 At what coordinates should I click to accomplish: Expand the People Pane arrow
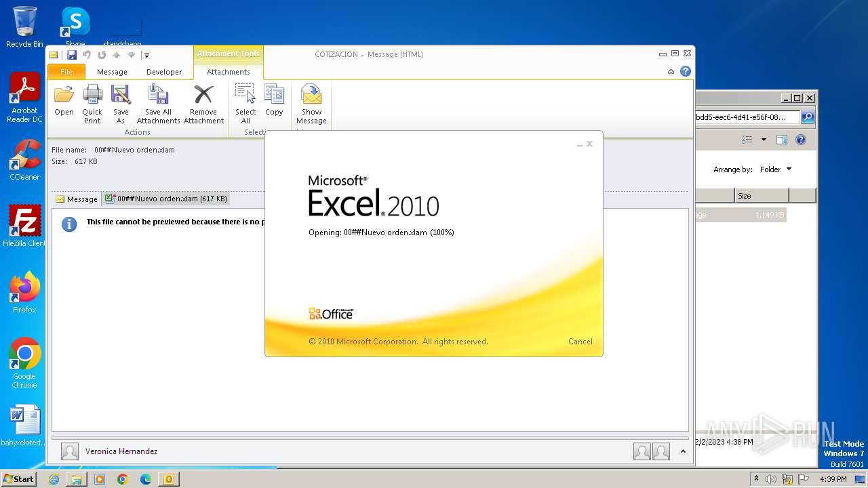683,451
